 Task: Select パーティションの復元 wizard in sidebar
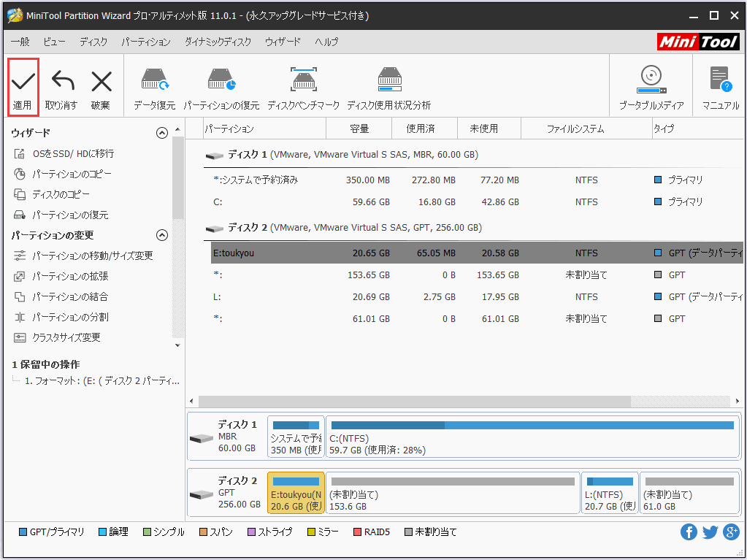pyautogui.click(x=61, y=215)
